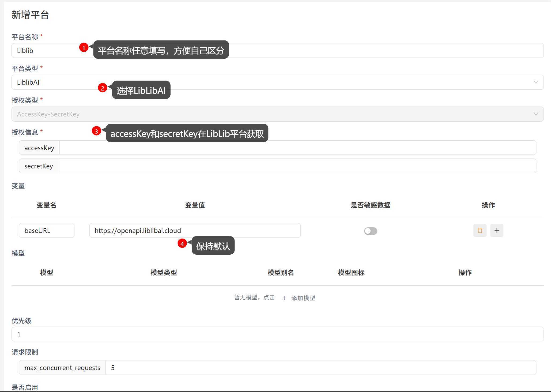Select the baseURL variable name field
Screen dimensions: 551x392
pyautogui.click(x=47, y=230)
